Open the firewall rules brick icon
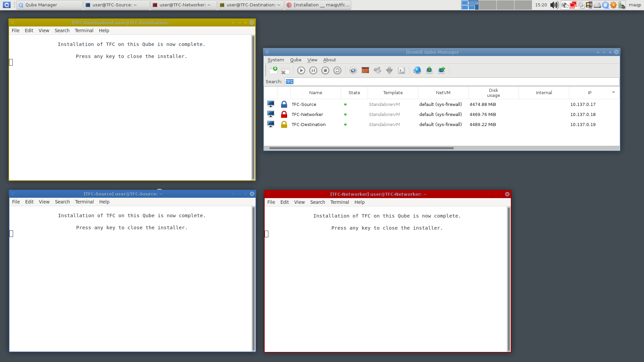The width and height of the screenshot is (644, 362). click(x=365, y=70)
